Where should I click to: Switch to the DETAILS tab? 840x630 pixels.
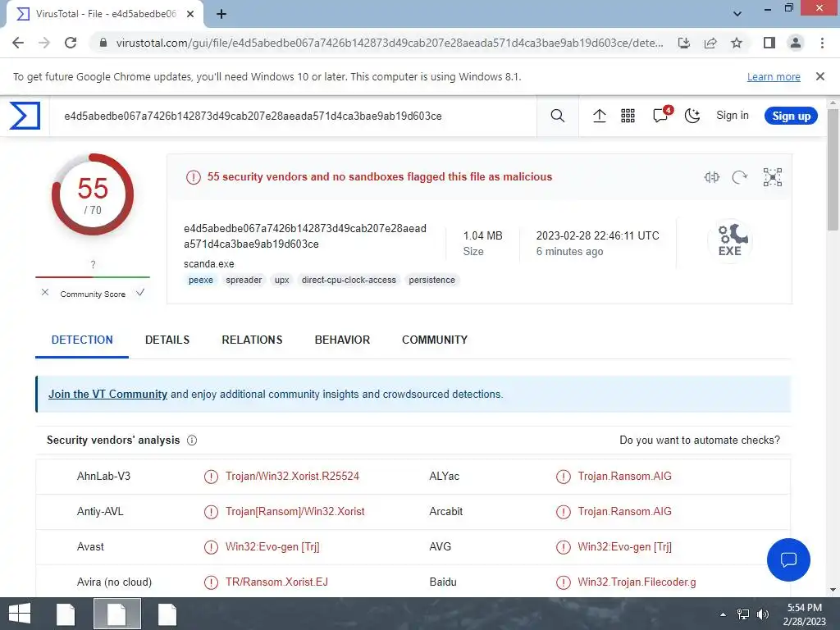click(167, 340)
